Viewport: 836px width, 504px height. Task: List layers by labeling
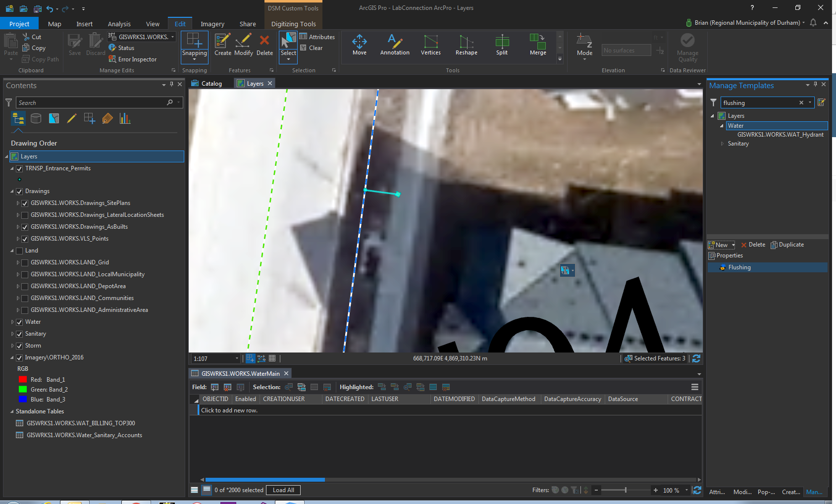tap(107, 118)
